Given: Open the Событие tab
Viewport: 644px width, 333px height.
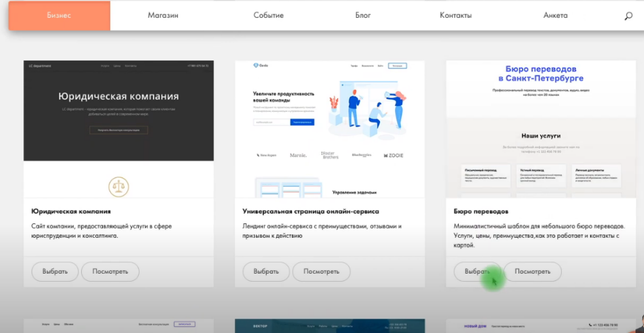Looking at the screenshot, I should tap(269, 15).
